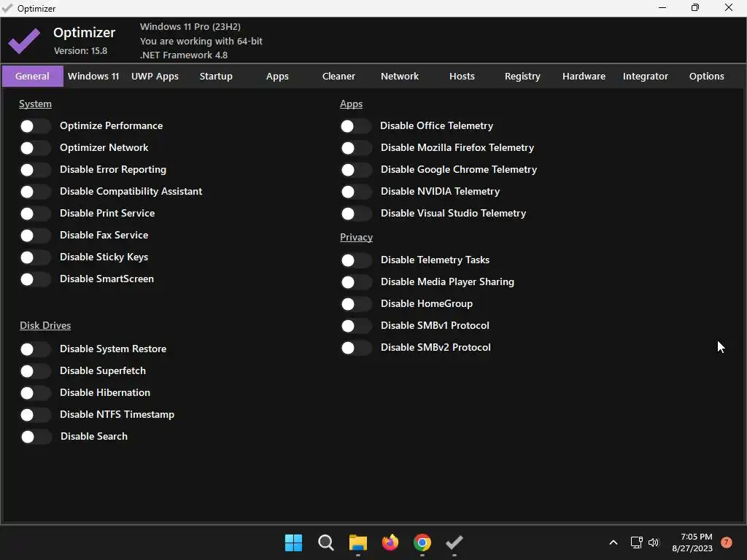747x560 pixels.
Task: Click the Version: 15.8 text
Action: (x=80, y=50)
